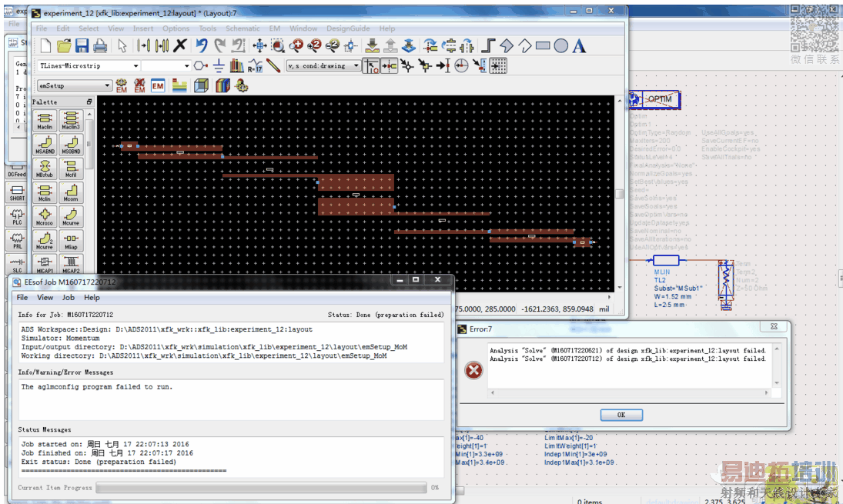The height and width of the screenshot is (504, 843).
Task: Select the Maclin3 palette component
Action: click(x=70, y=121)
